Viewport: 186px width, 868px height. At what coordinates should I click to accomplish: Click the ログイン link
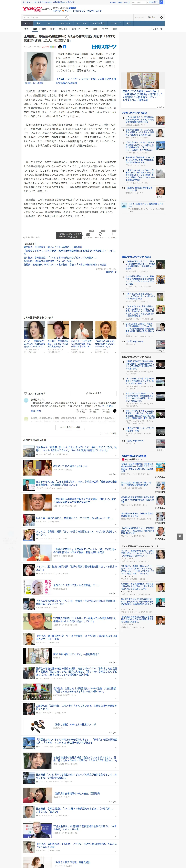[x=57, y=11]
